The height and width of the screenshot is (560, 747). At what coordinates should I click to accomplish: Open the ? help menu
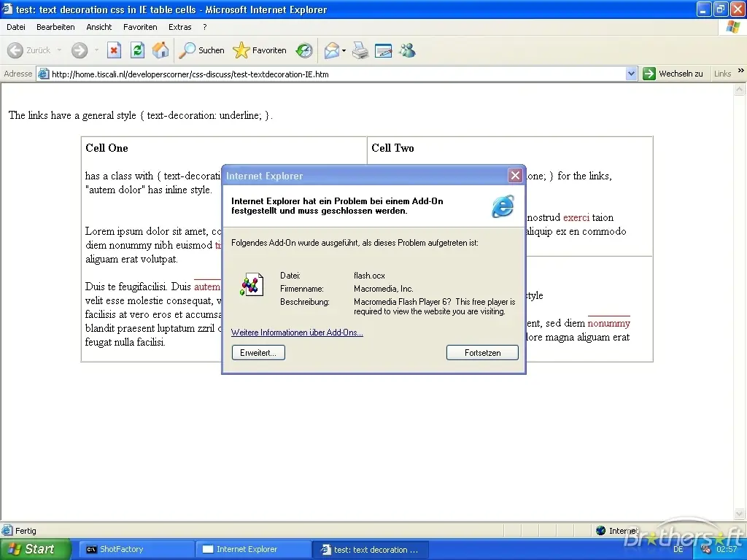point(205,27)
